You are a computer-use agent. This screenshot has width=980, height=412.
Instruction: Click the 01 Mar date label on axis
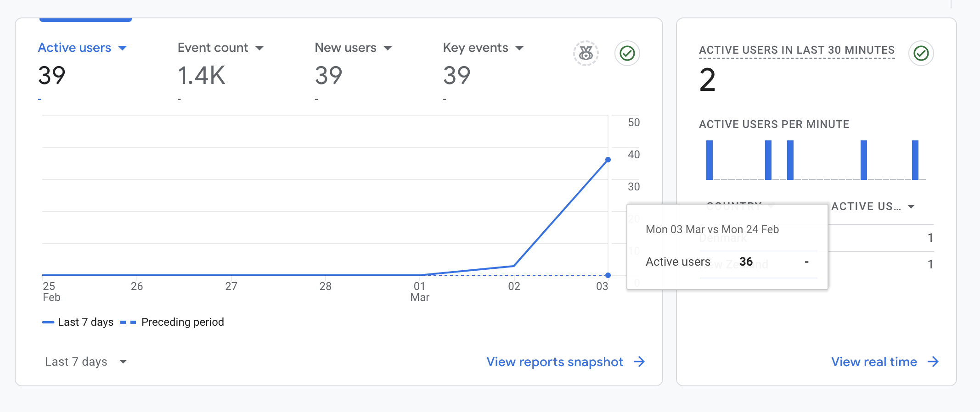point(420,292)
